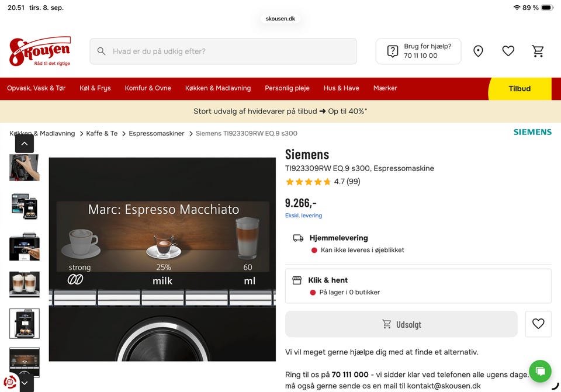The height and width of the screenshot is (392, 561).
Task: Open Komfur & Ovne menu
Action: pos(148,88)
